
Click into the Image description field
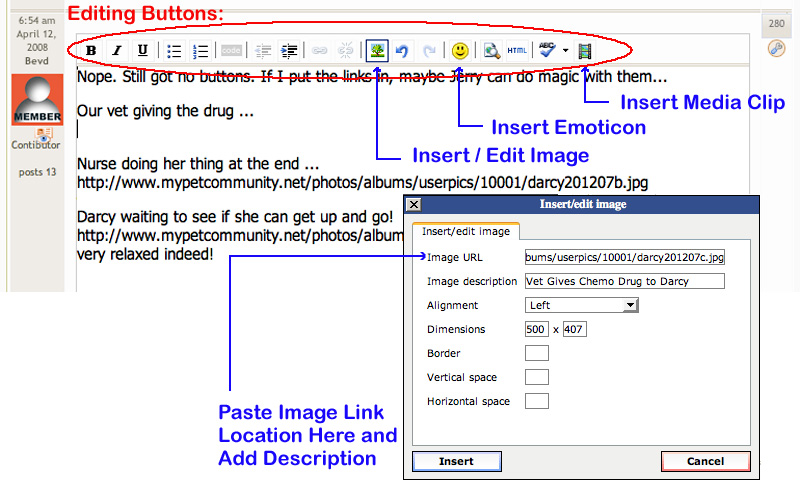(624, 281)
